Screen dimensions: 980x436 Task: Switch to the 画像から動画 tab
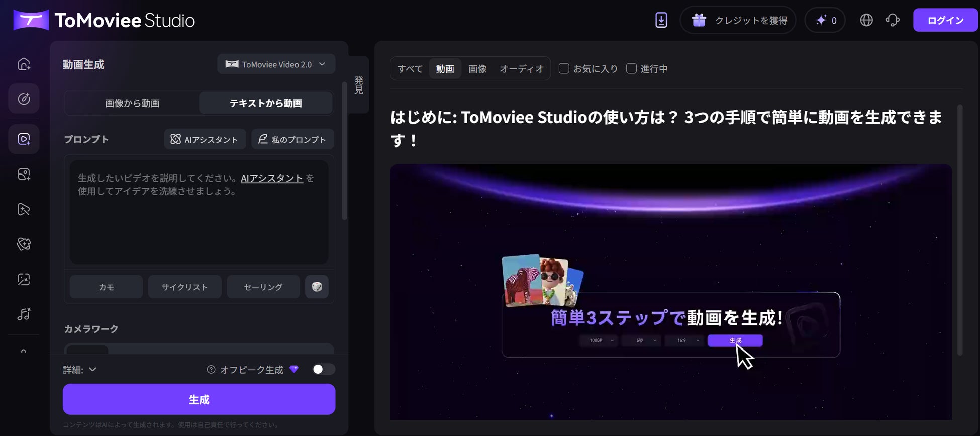tap(132, 103)
